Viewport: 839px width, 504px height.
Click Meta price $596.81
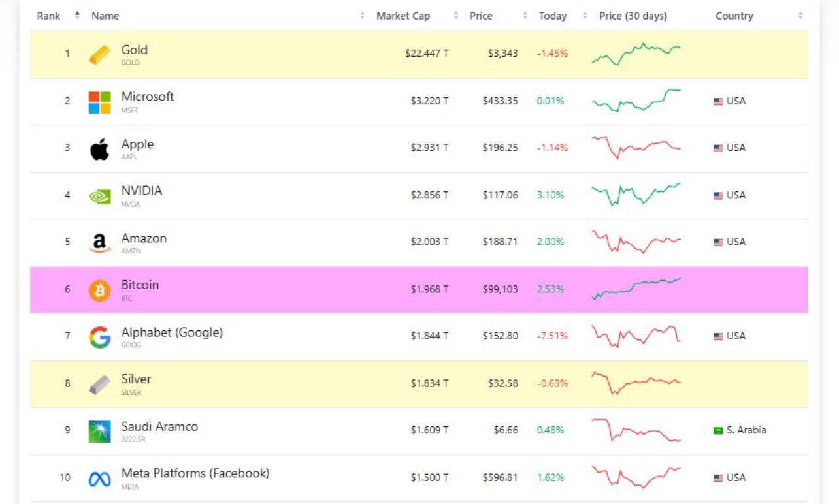click(x=501, y=477)
